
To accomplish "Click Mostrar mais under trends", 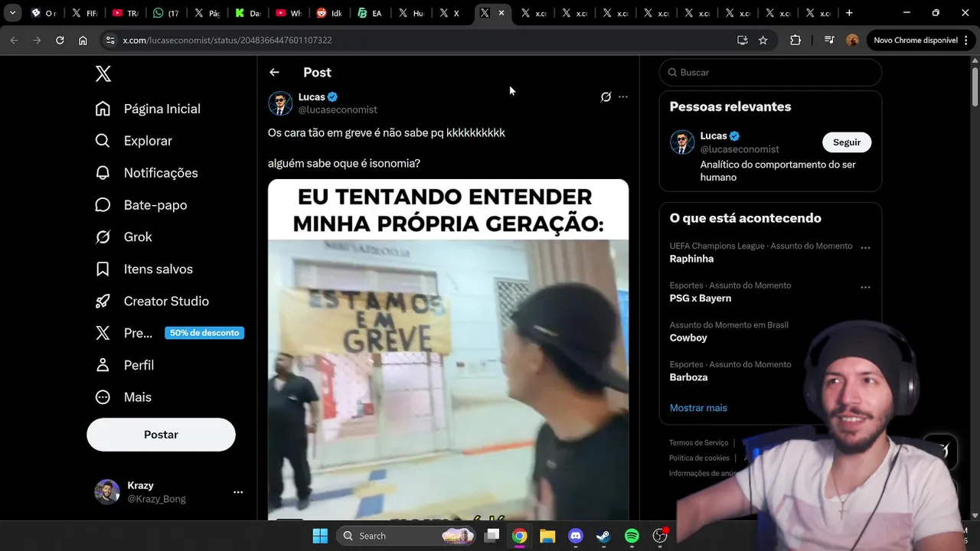I will (x=698, y=408).
